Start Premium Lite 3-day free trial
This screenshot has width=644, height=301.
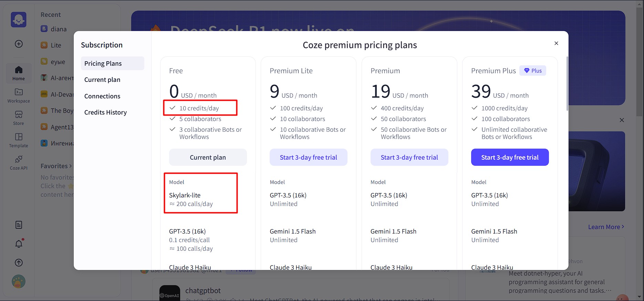(x=308, y=158)
